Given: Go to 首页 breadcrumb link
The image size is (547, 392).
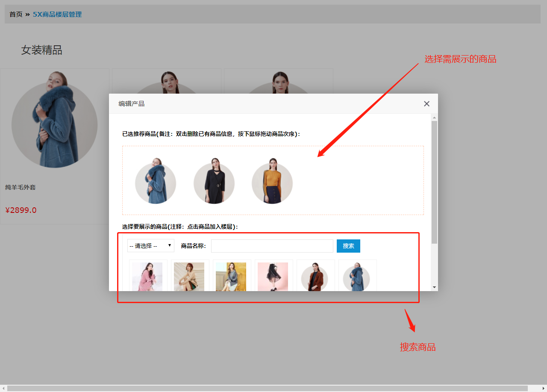Looking at the screenshot, I should [16, 14].
